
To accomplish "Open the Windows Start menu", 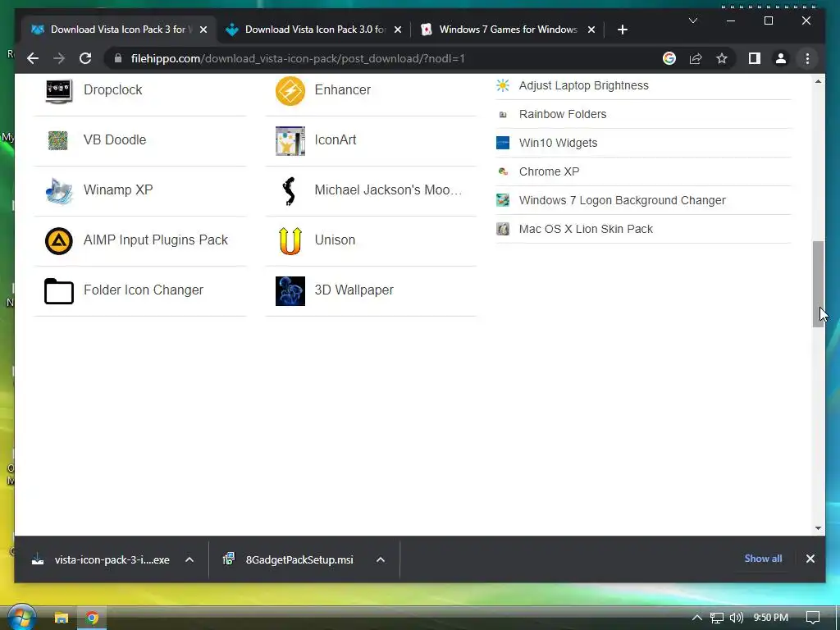I will (x=21, y=617).
